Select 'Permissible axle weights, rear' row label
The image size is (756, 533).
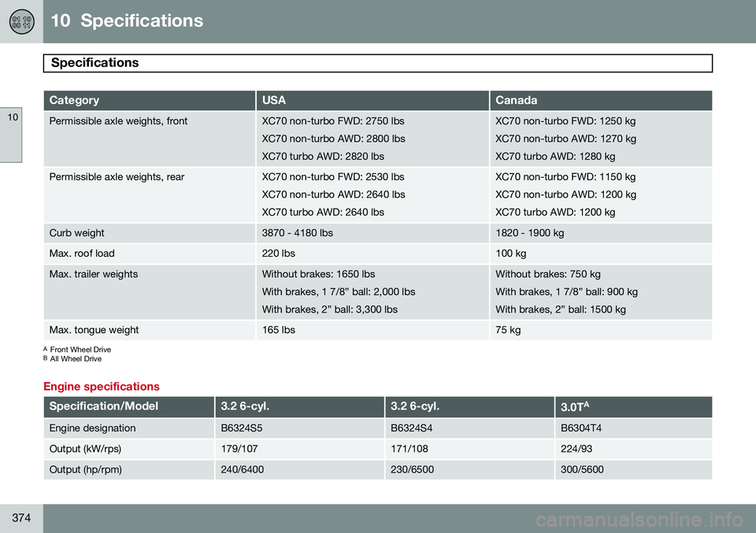click(117, 177)
